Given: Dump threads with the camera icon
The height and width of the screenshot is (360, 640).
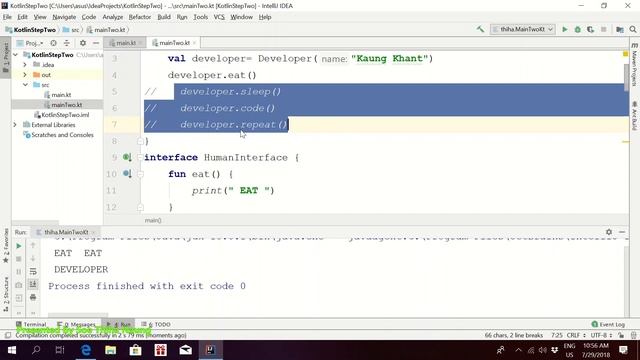Looking at the screenshot, I should [19, 285].
